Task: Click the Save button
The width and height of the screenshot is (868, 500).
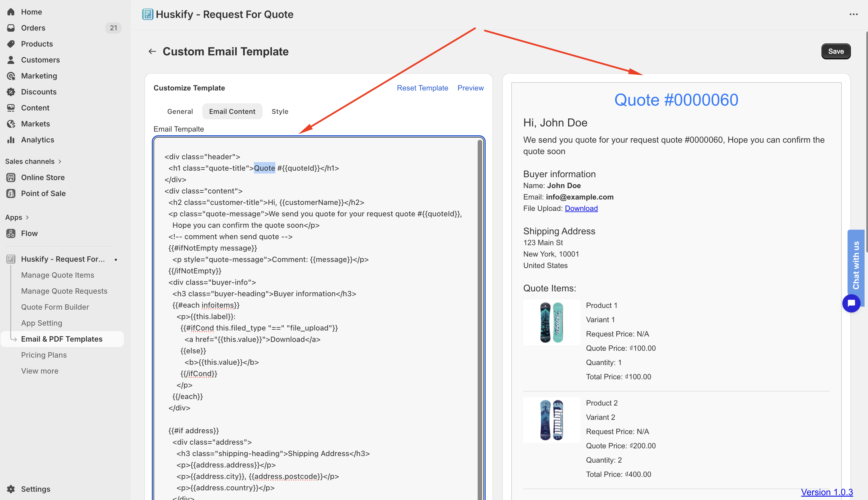Action: click(836, 51)
